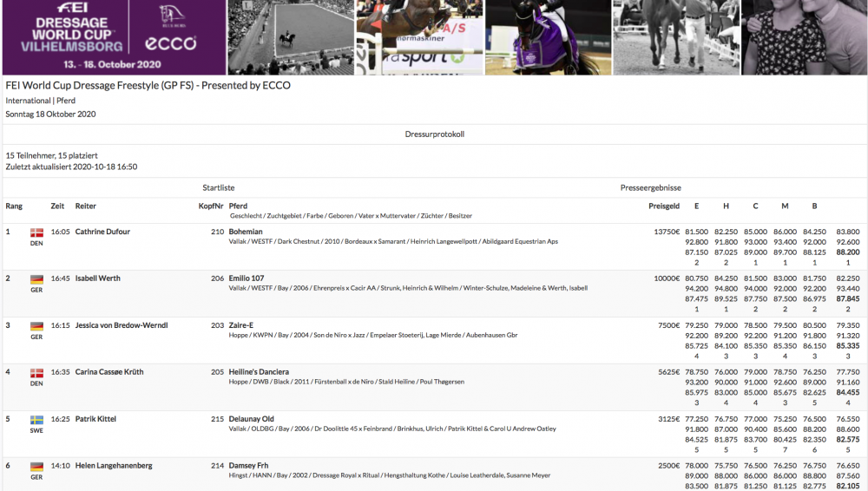The image size is (868, 491).
Task: Click Sweden flag beside Patrik Kittel
Action: (36, 420)
